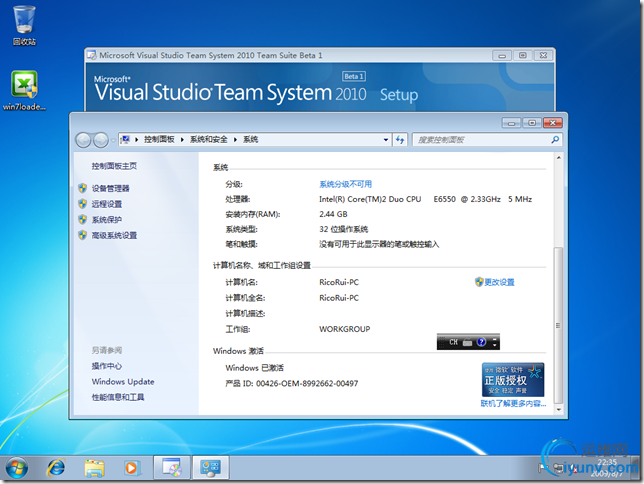Viewport: 644px width, 484px height.
Task: Expand arrow after 控制面板 breadcrumb
Action: coord(182,140)
